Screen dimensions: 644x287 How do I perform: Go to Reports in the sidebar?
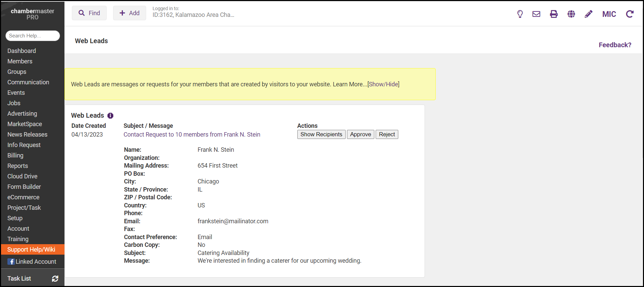pos(18,166)
